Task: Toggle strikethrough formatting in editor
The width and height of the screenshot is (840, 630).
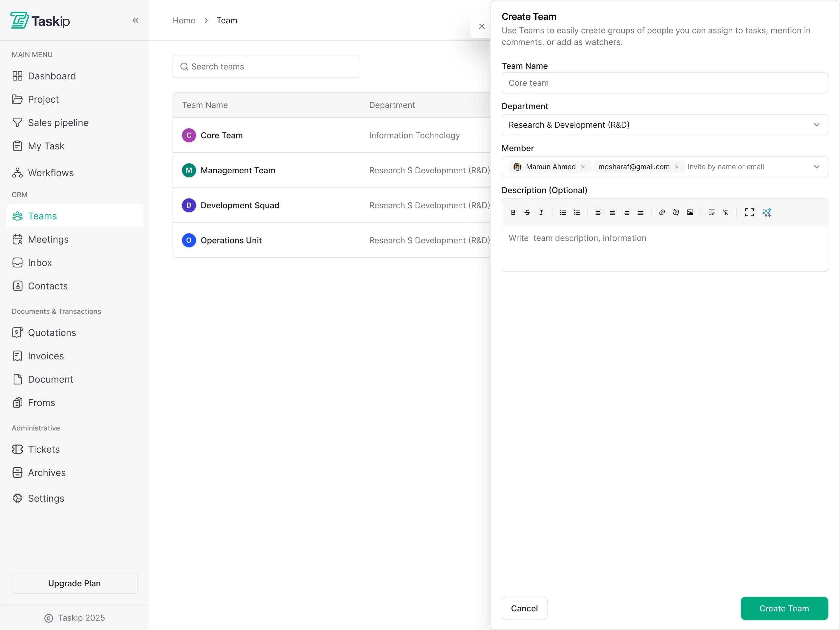Action: point(527,212)
